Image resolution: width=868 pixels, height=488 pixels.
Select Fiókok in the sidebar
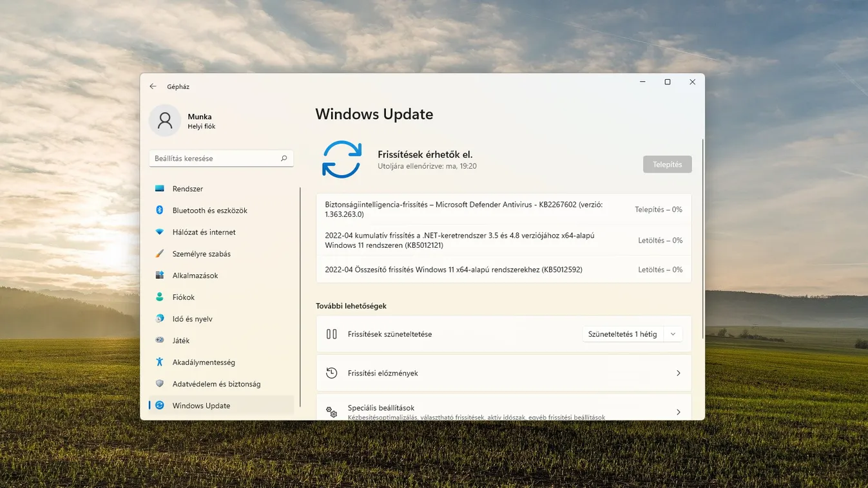(221, 297)
